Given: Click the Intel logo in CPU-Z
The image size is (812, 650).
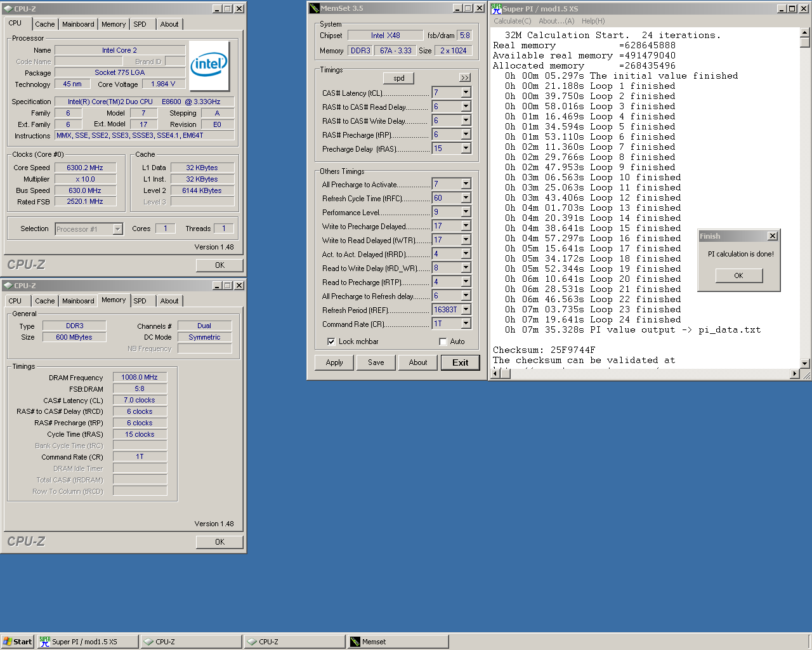Looking at the screenshot, I should [x=209, y=66].
